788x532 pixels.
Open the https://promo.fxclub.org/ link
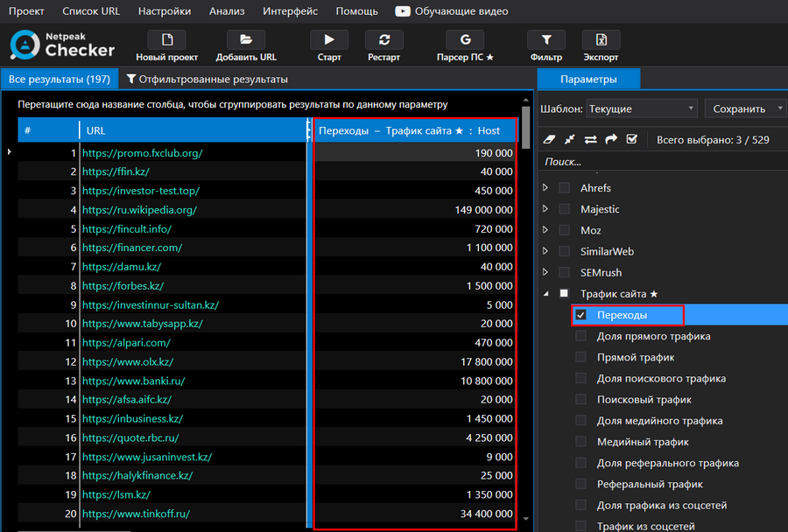(142, 153)
